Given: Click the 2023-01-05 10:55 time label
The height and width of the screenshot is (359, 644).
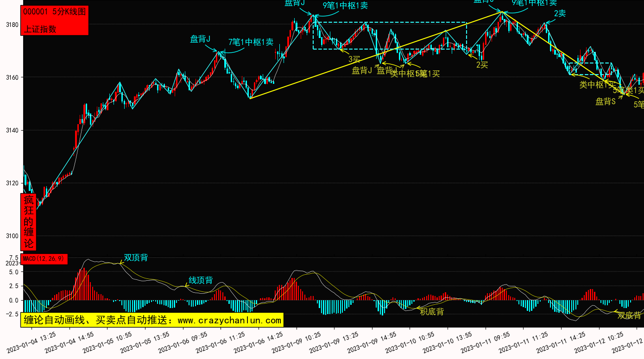Looking at the screenshot, I should tap(107, 342).
